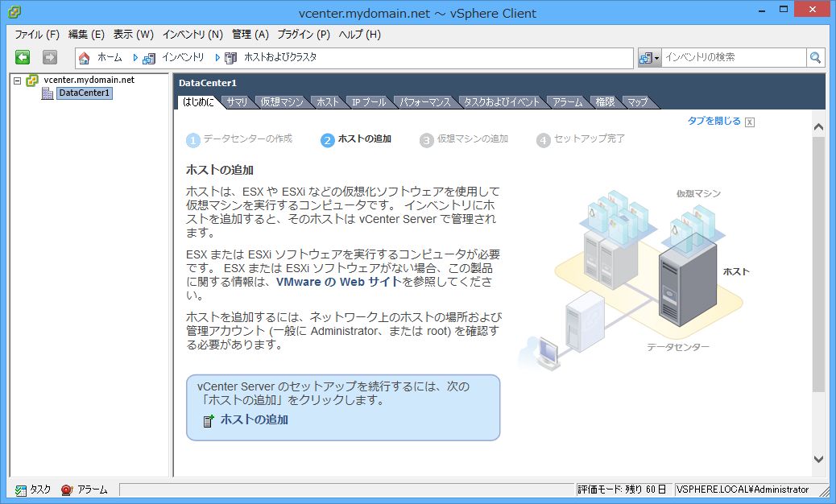Image resolution: width=836 pixels, height=504 pixels.
Task: Click the vSphere Client title bar logo
Action: pyautogui.click(x=14, y=12)
